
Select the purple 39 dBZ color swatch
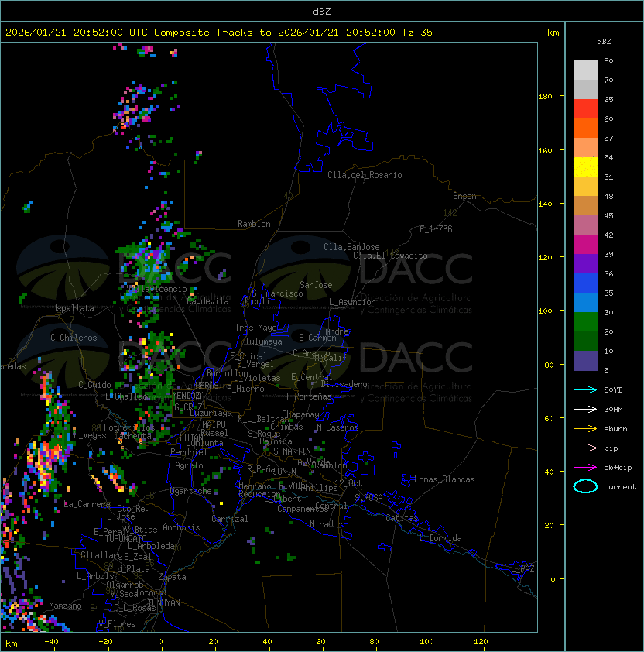[x=585, y=263]
